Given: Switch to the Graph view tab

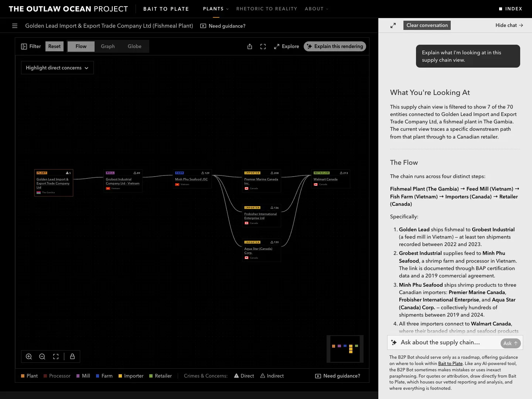Looking at the screenshot, I should tap(108, 47).
